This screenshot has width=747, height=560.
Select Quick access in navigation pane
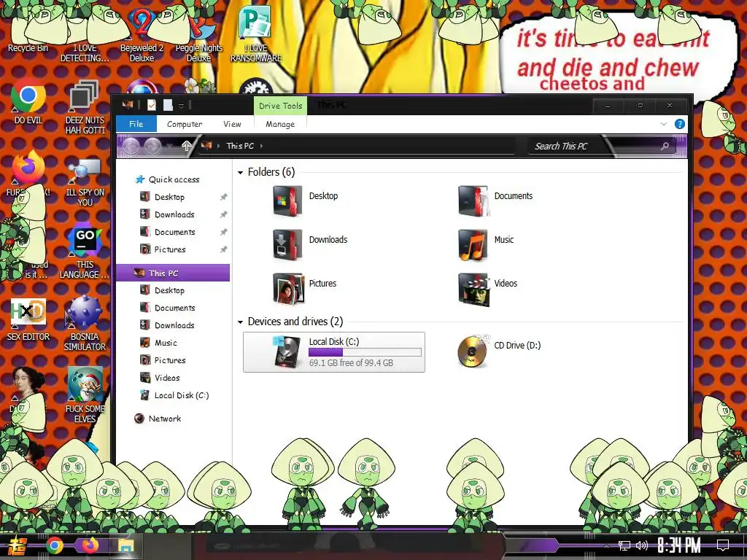(174, 179)
